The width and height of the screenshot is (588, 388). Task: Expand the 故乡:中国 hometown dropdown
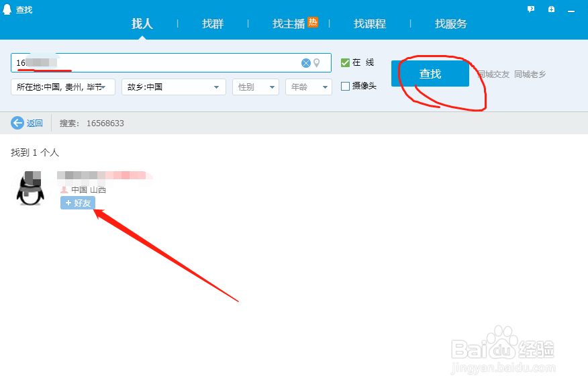click(x=173, y=86)
